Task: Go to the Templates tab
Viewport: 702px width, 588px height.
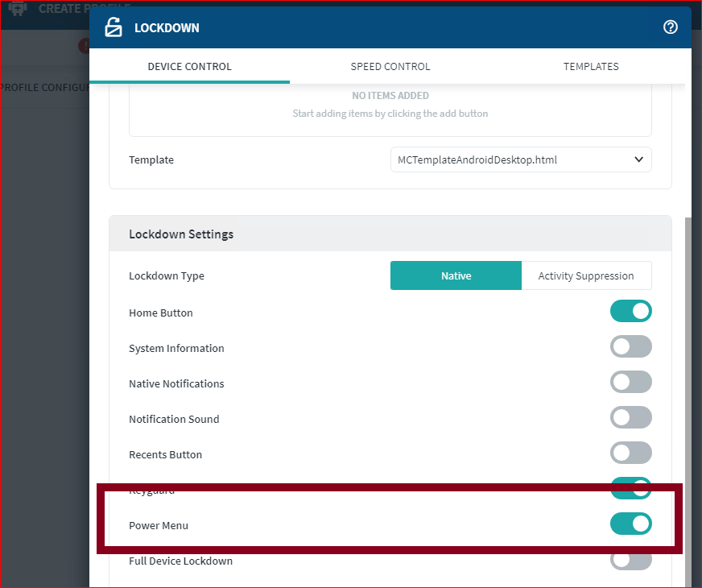Action: pyautogui.click(x=591, y=67)
